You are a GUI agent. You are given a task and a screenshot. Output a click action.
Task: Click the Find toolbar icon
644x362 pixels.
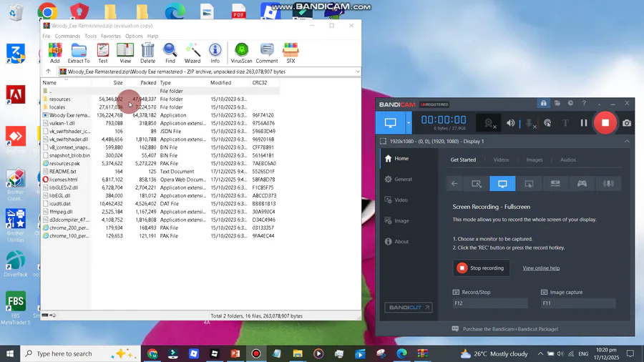click(x=170, y=53)
